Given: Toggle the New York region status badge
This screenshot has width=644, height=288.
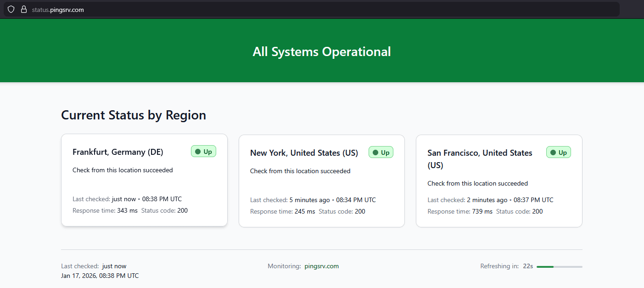Looking at the screenshot, I should click(381, 152).
